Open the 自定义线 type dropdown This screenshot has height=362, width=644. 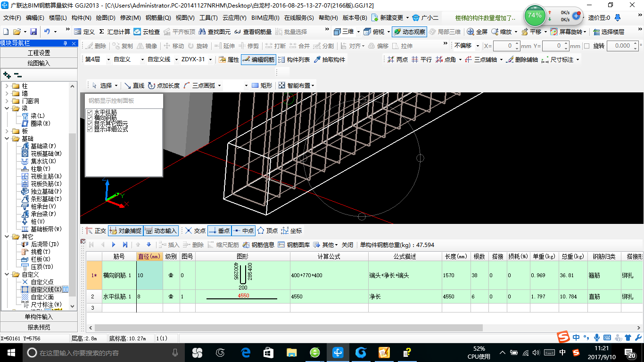177,59
